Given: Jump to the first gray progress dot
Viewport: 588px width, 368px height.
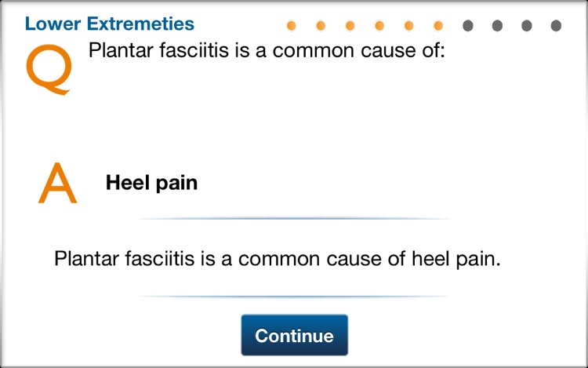Looking at the screenshot, I should point(468,26).
